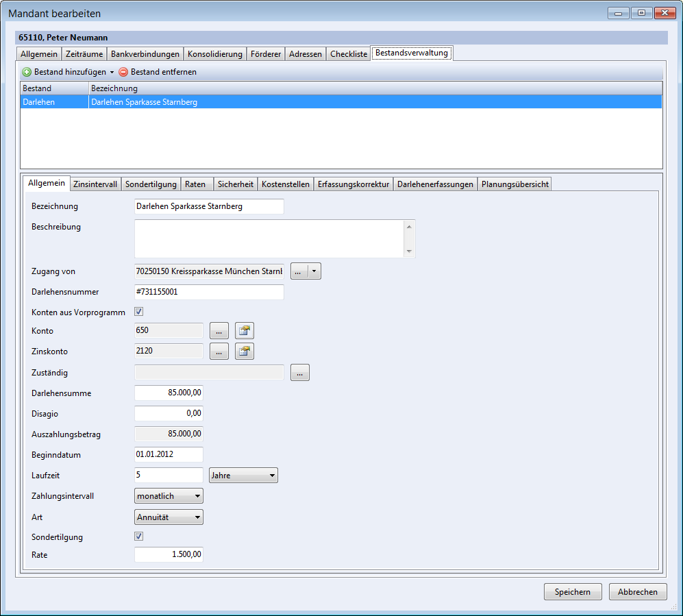Click the green Bestand hinzufügen plus icon
This screenshot has width=683, height=616.
pos(27,72)
